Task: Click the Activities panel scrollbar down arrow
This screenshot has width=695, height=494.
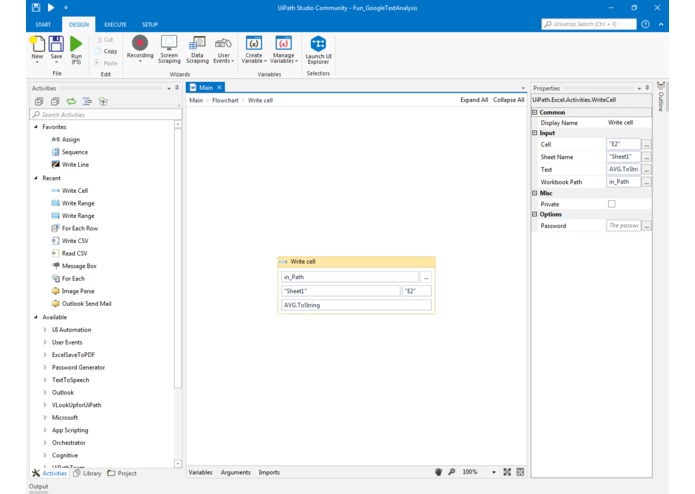Action: (178, 464)
